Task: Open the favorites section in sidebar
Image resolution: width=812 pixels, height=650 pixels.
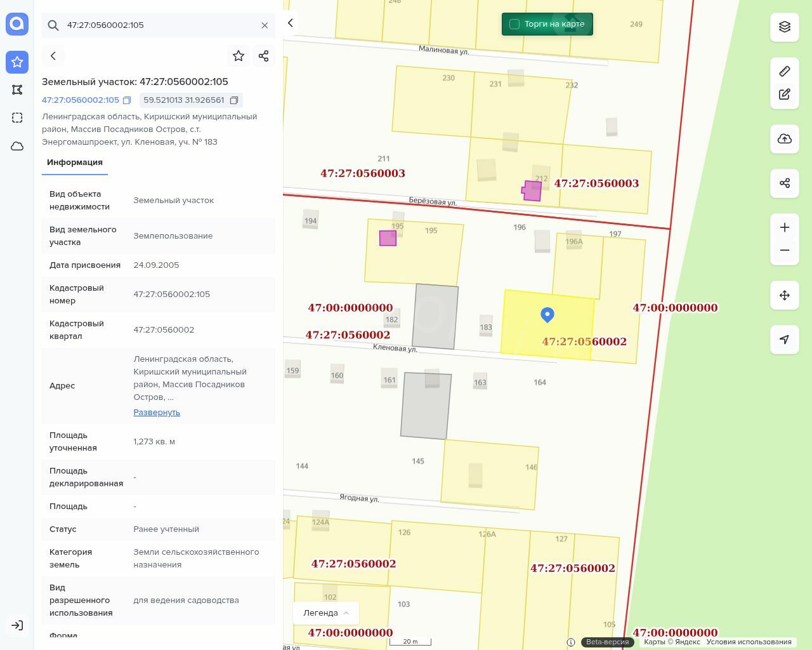Action: (x=17, y=62)
